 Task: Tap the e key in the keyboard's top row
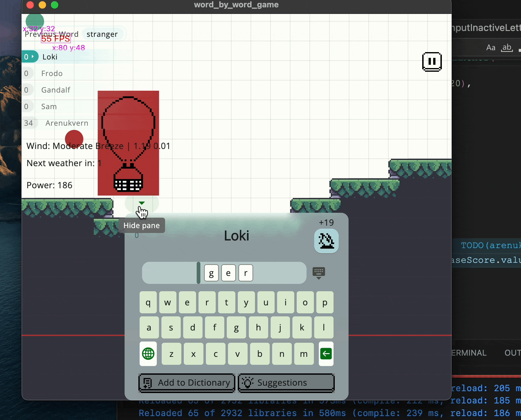pos(187,302)
